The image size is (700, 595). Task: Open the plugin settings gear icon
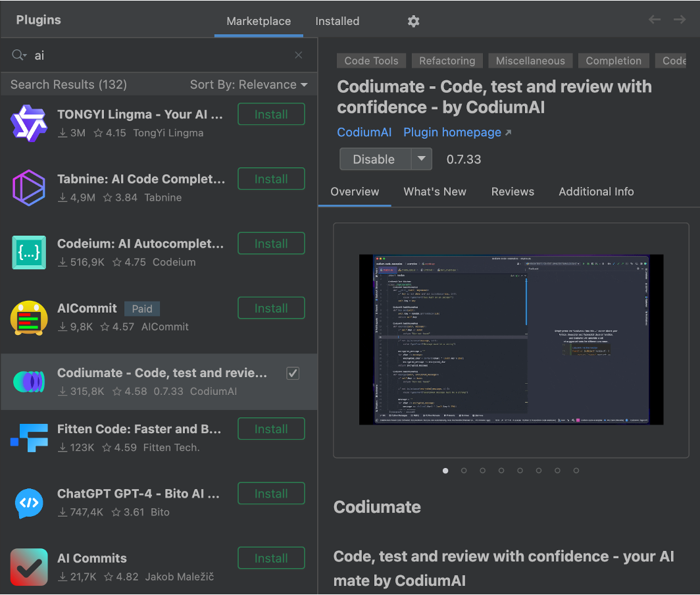[x=413, y=21]
